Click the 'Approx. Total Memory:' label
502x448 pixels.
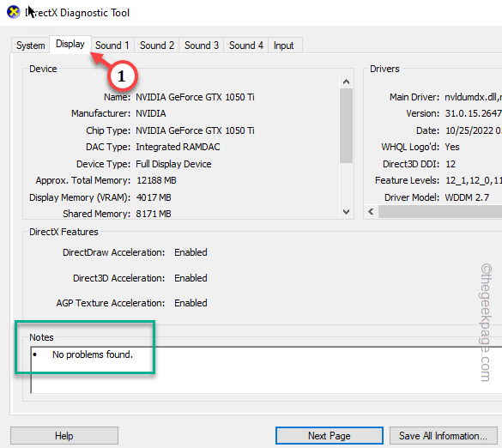click(83, 180)
